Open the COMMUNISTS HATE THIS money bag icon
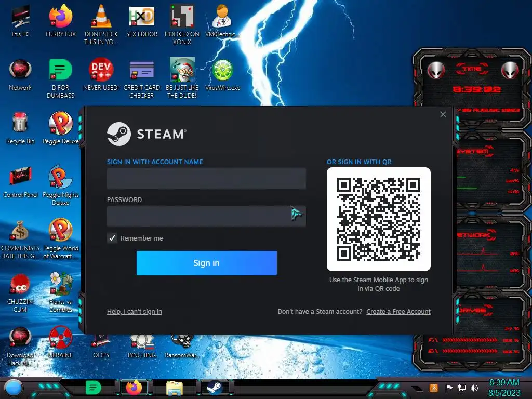This screenshot has height=399, width=532. pos(20,239)
